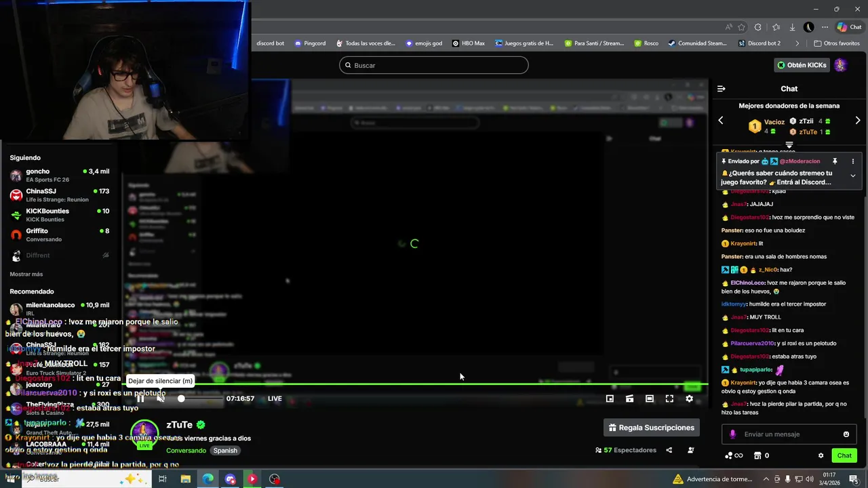Expand the pinned message chevron

(853, 176)
